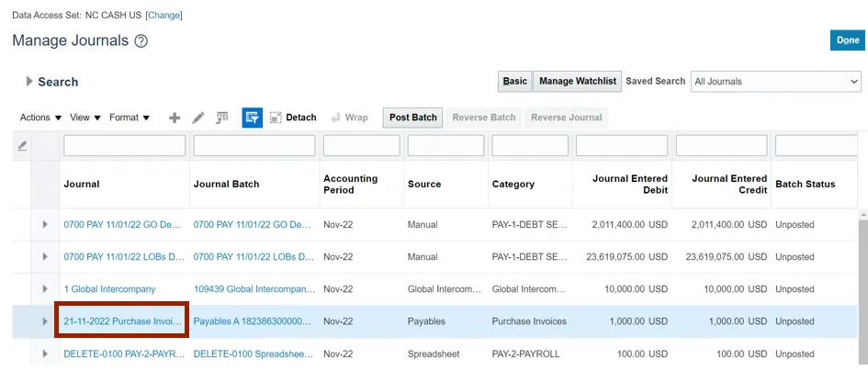
Task: Open the Saved Search dropdown
Action: coord(775,82)
